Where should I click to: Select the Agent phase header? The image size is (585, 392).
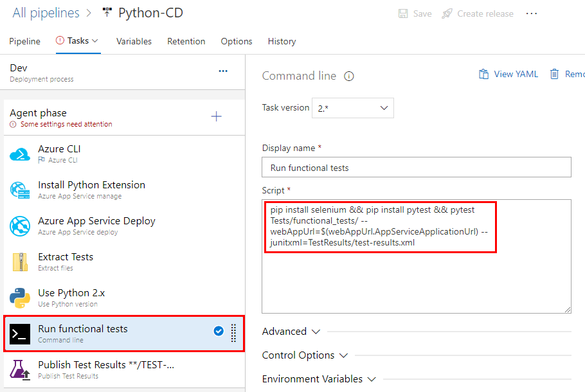coord(124,118)
